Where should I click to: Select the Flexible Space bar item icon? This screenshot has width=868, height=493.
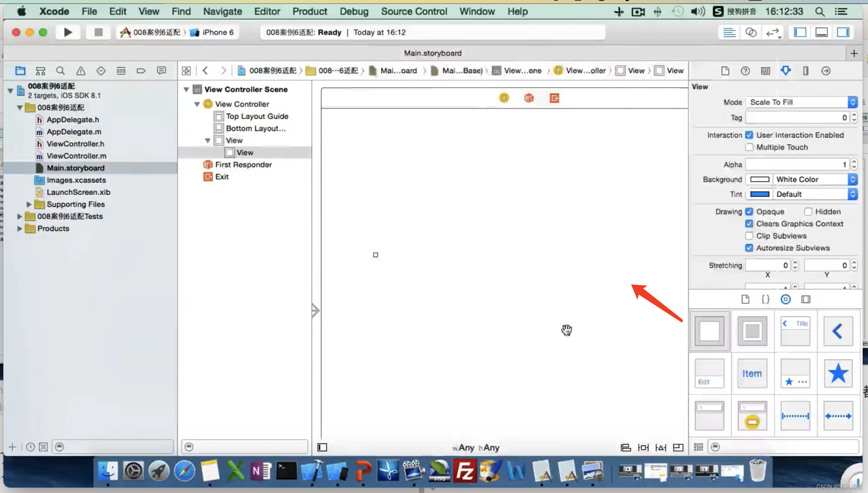(838, 415)
